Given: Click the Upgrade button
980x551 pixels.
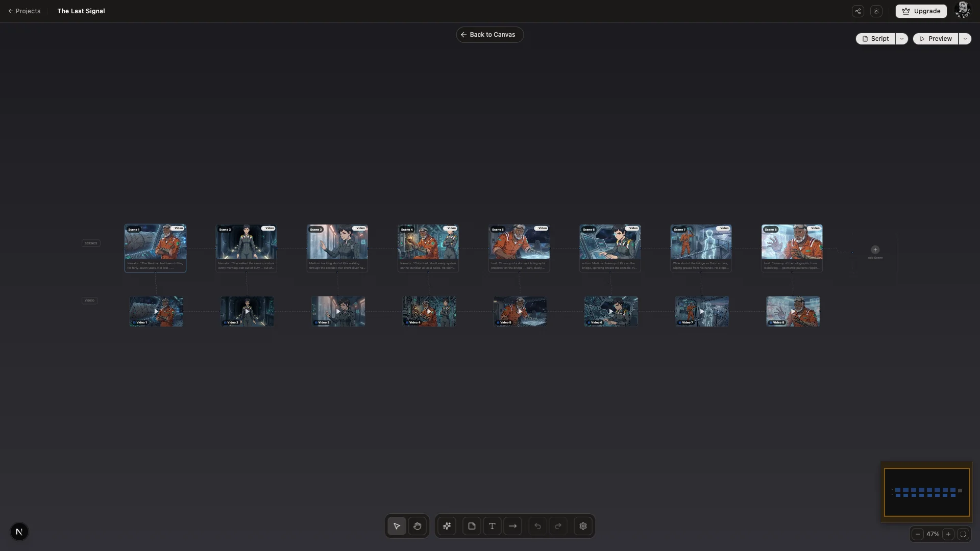Looking at the screenshot, I should click(x=921, y=11).
